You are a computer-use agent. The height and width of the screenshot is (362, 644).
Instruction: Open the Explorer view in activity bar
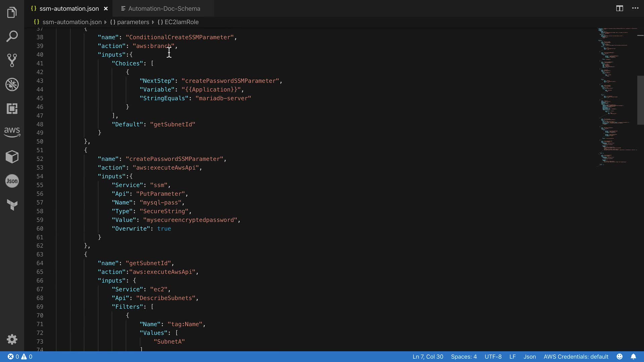pos(12,13)
